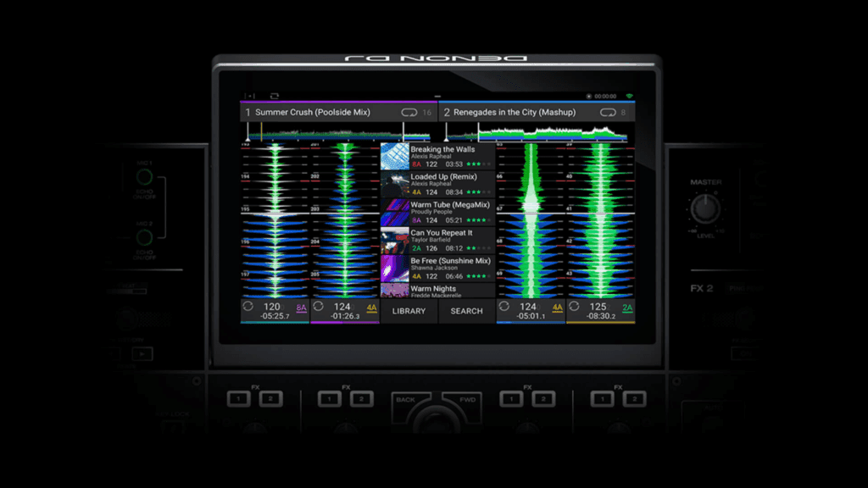Tap the 4A key on -01:26.3 deck
This screenshot has height=488, width=868.
371,308
